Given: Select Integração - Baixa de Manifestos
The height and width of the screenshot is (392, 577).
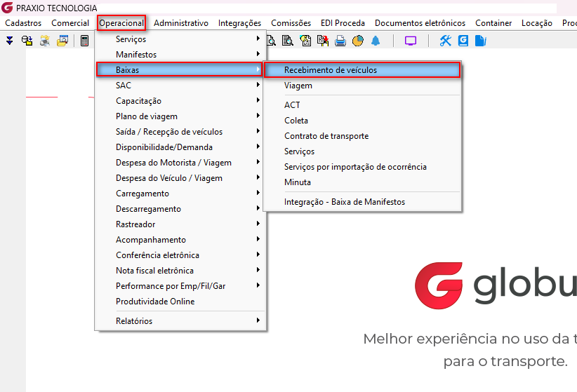Looking at the screenshot, I should coord(362,202).
